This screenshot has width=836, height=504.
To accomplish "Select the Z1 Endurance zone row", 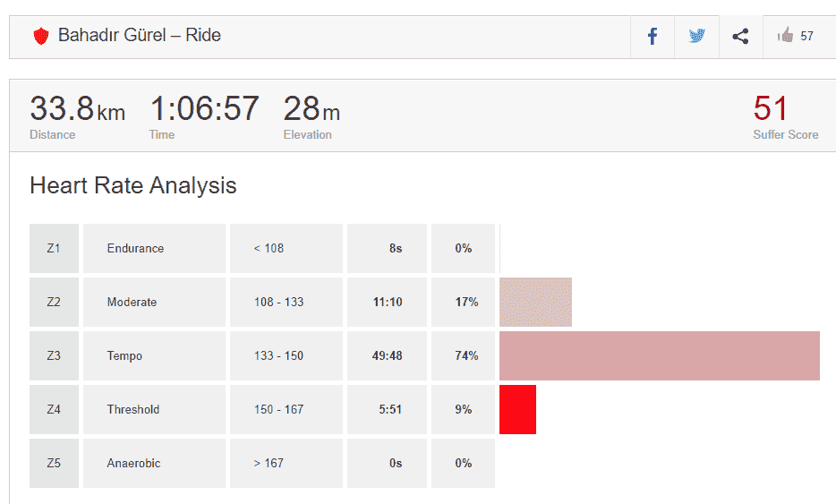I will [135, 249].
